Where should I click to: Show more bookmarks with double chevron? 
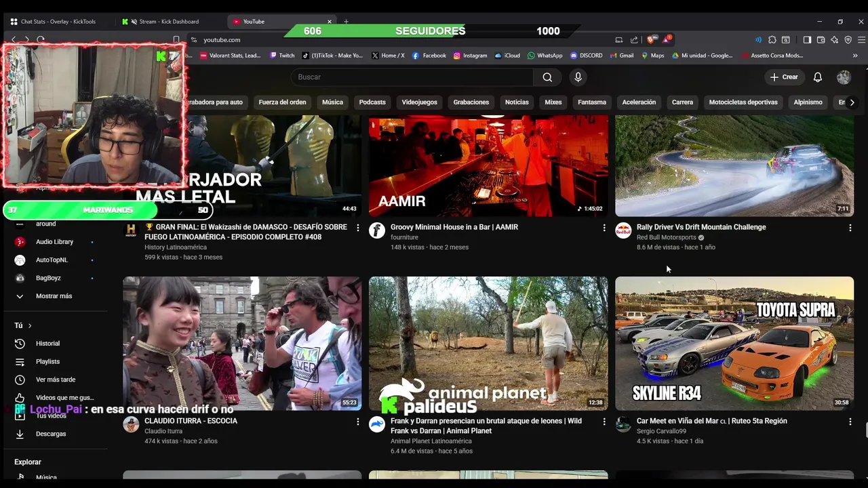pyautogui.click(x=856, y=56)
